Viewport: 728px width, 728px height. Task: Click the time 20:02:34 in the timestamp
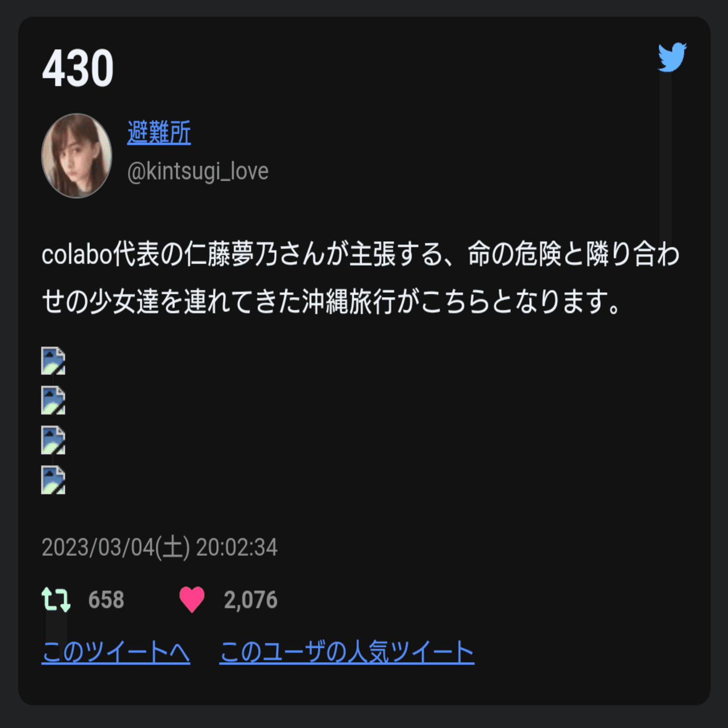click(x=237, y=547)
